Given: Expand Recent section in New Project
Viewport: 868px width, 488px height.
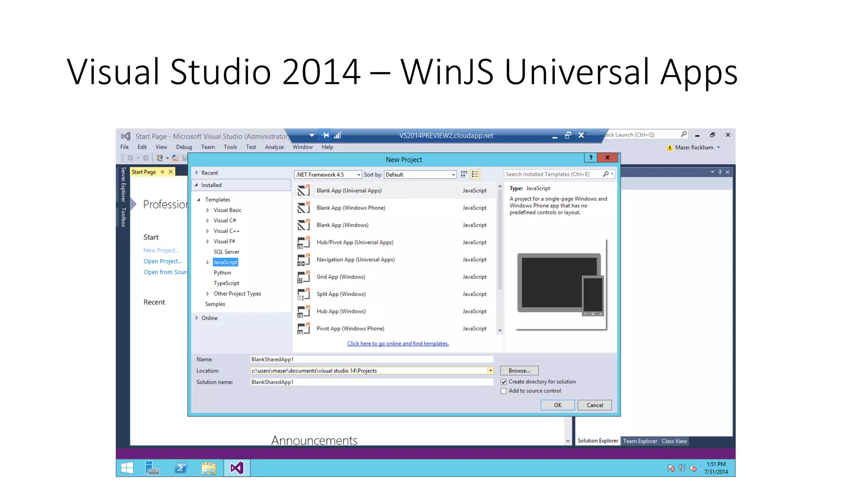Looking at the screenshot, I should tap(197, 173).
